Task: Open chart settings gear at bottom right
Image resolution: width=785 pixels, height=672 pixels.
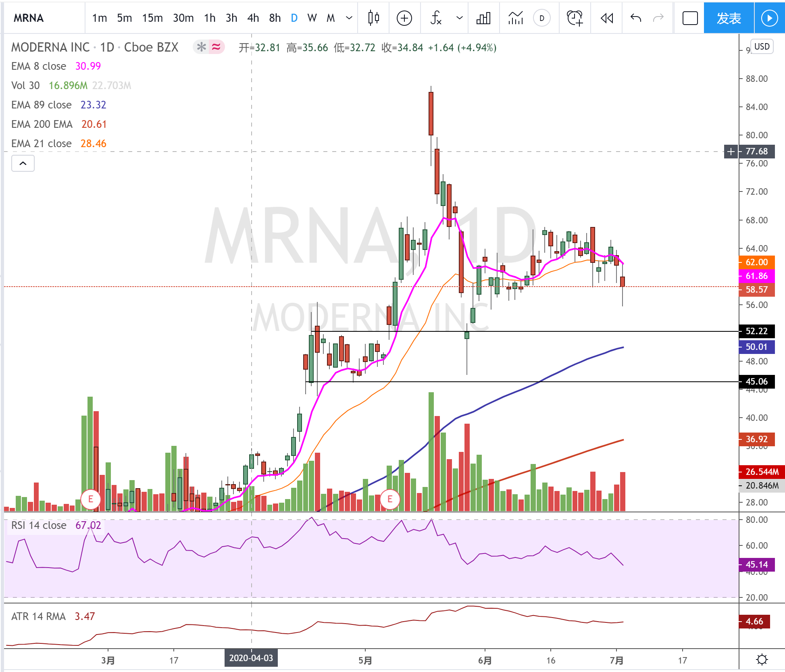Action: [x=762, y=660]
